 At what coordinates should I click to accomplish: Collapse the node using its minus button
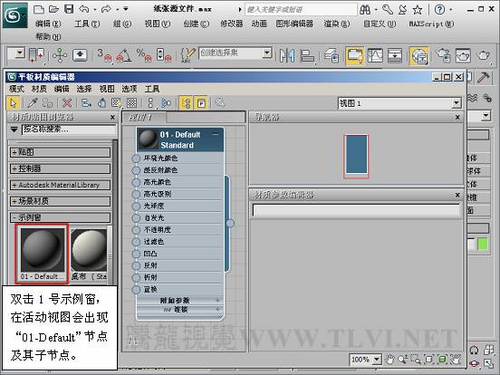tap(216, 135)
